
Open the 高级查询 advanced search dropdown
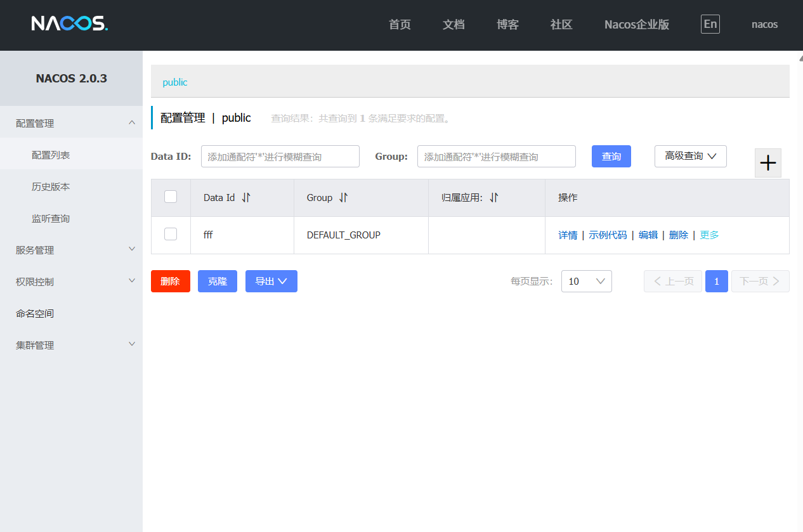pos(691,156)
